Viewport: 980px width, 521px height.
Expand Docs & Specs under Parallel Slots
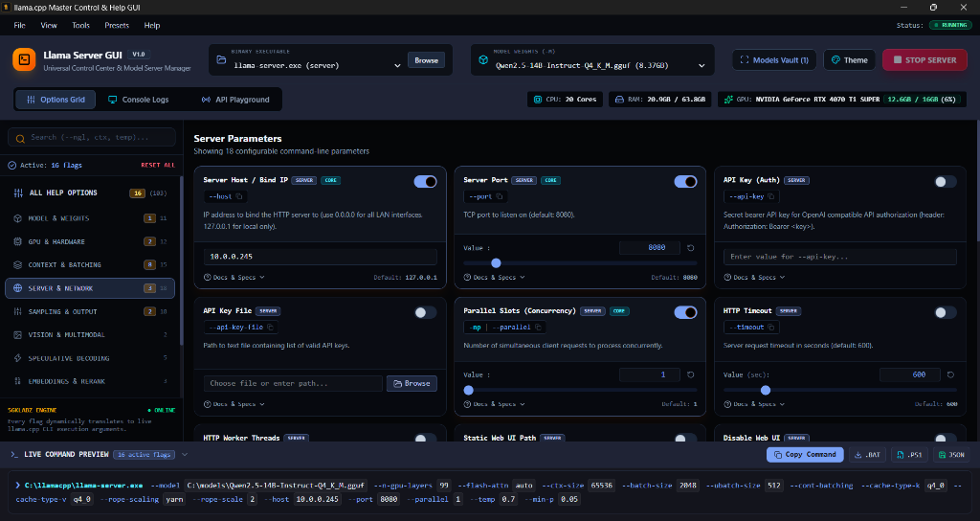[x=495, y=404]
